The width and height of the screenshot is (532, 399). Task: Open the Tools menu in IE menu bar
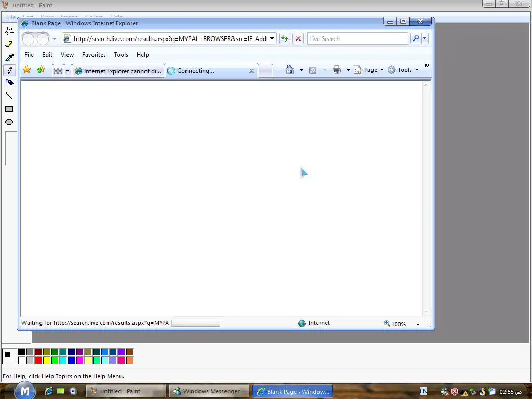click(121, 55)
